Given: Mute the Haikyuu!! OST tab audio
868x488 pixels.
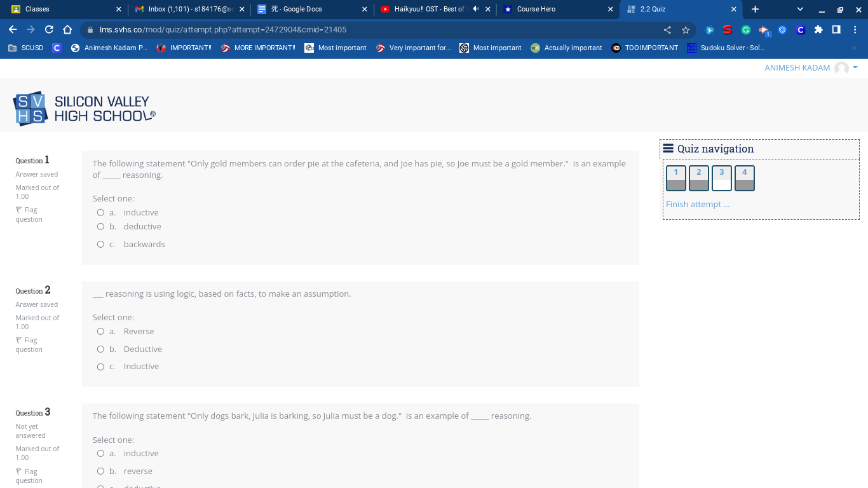Looking at the screenshot, I should point(476,9).
